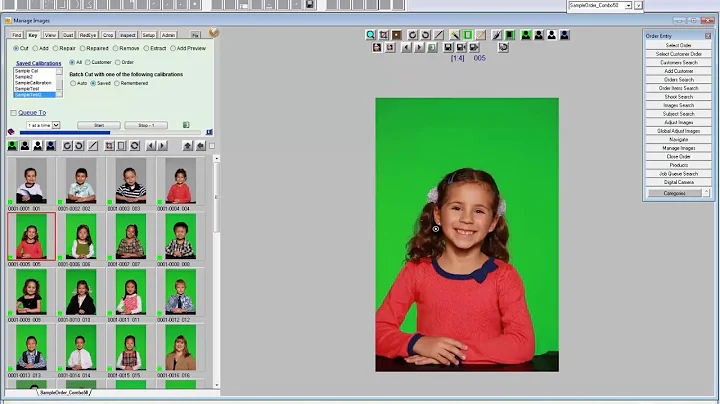Click the portrait face icon in second toolbar row
Screen dimensions: 720x404
pyautogui.click(x=377, y=47)
